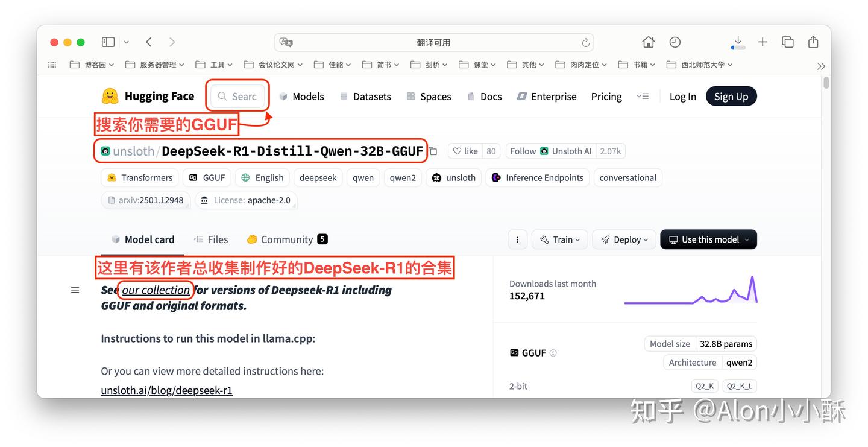Open the home page icon

point(649,42)
